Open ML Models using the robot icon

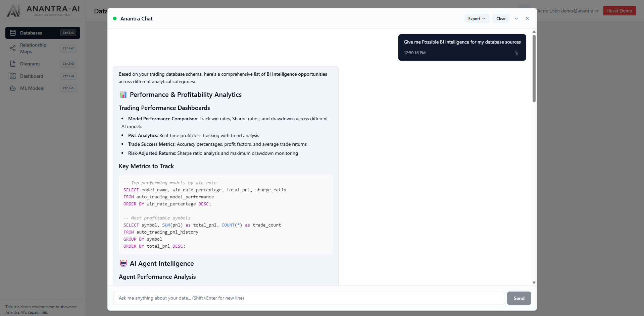[x=13, y=88]
